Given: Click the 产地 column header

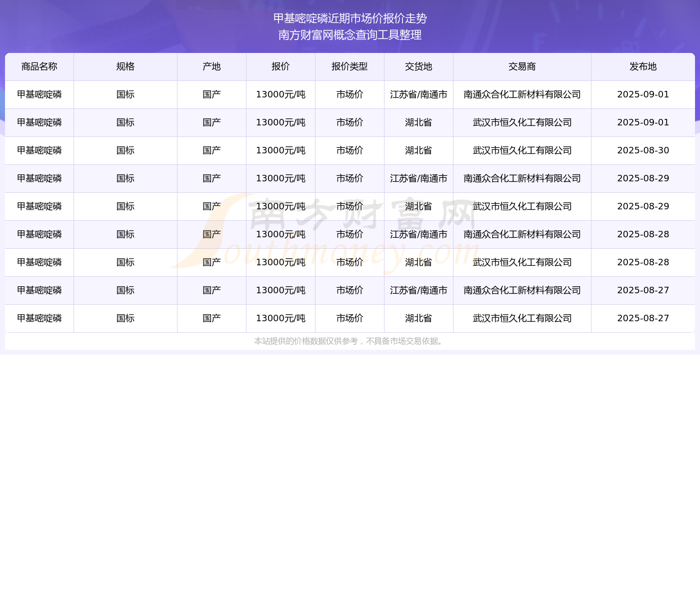Looking at the screenshot, I should 211,66.
